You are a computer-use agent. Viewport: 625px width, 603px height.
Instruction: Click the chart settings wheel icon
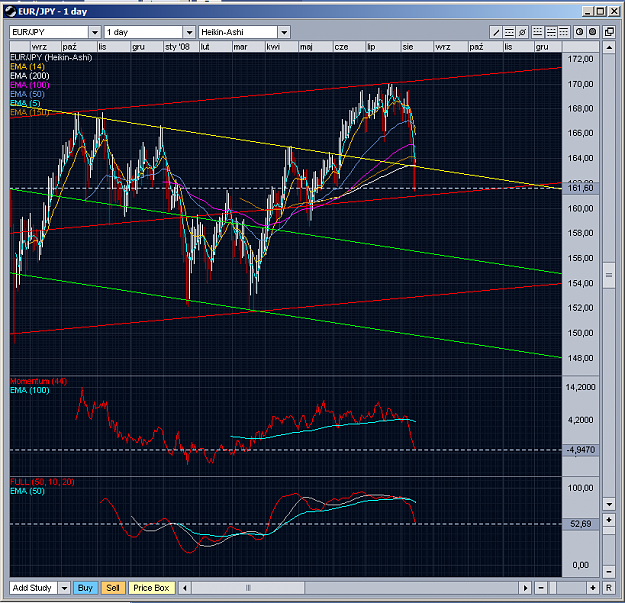tap(593, 32)
